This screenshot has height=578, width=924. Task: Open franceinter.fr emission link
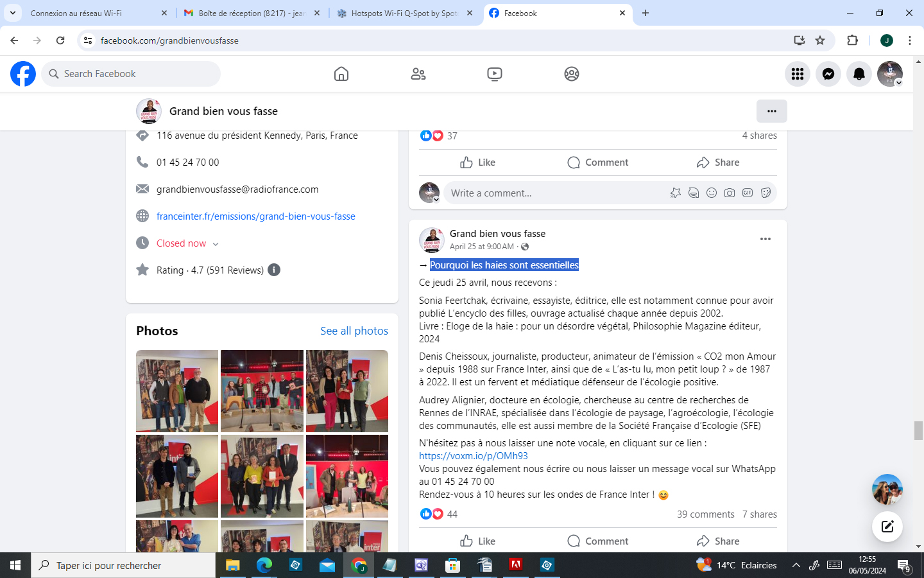click(x=256, y=216)
